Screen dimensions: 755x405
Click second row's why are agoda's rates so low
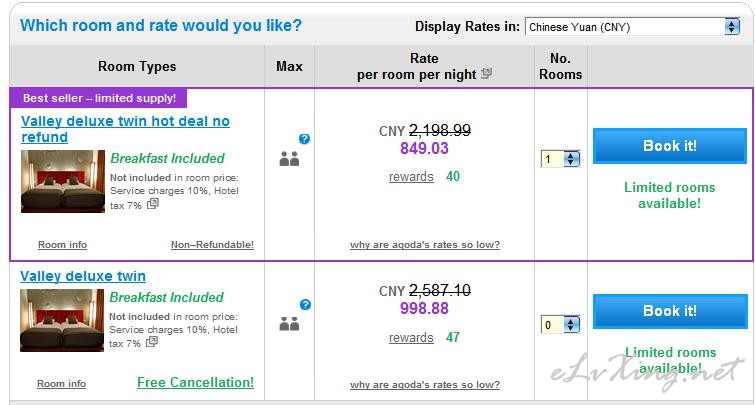pyautogui.click(x=425, y=385)
